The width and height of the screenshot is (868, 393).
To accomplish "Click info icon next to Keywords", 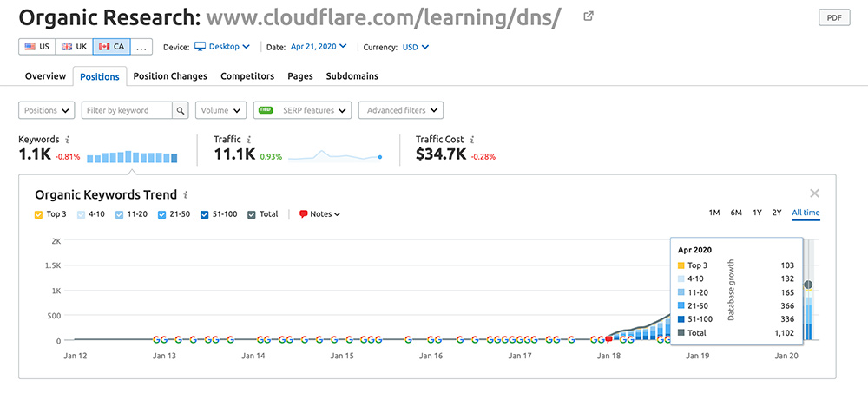I will [67, 140].
